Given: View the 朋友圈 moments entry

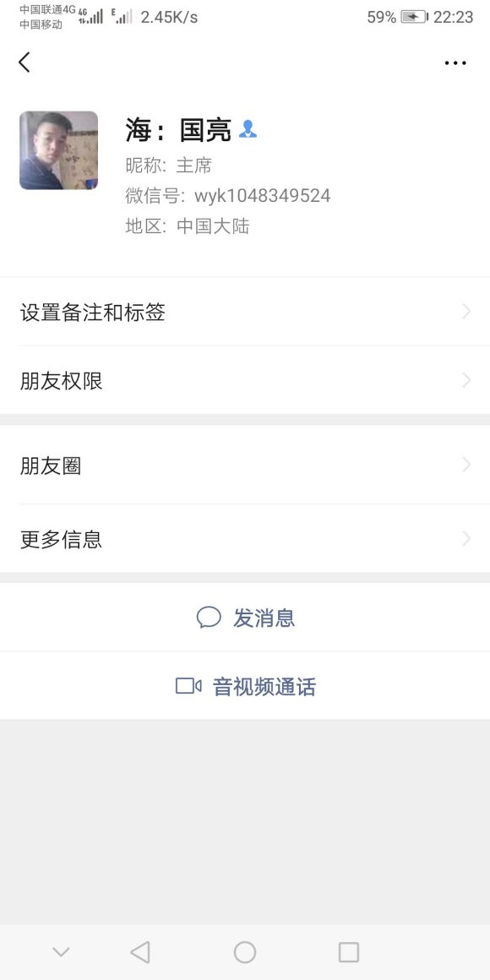Looking at the screenshot, I should tap(245, 465).
